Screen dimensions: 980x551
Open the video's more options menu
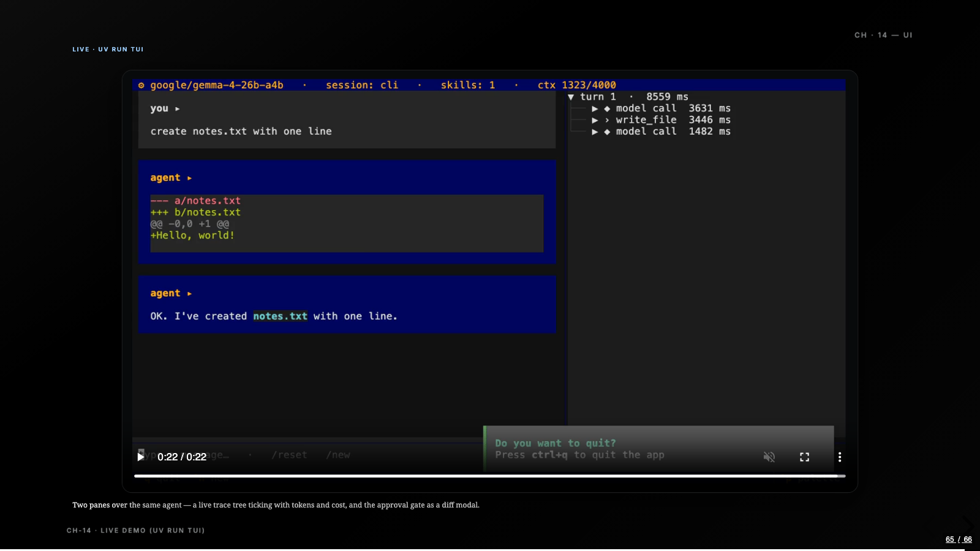tap(840, 457)
